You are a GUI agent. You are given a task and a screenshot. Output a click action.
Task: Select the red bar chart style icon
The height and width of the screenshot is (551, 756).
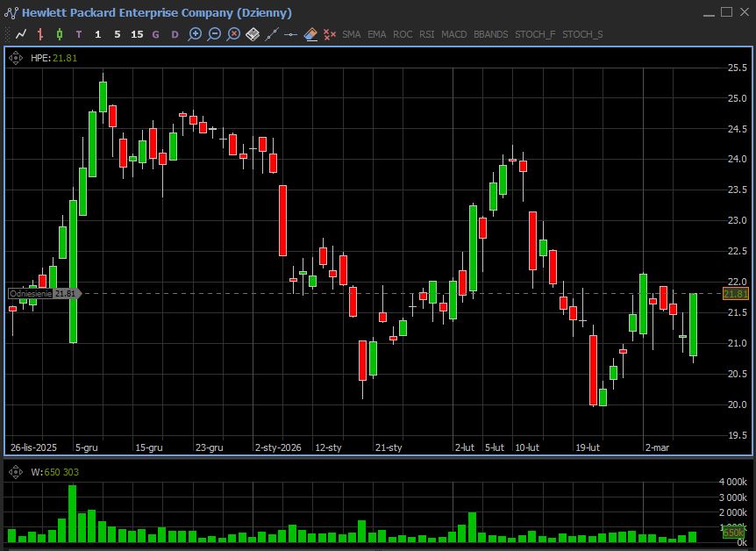(40, 34)
